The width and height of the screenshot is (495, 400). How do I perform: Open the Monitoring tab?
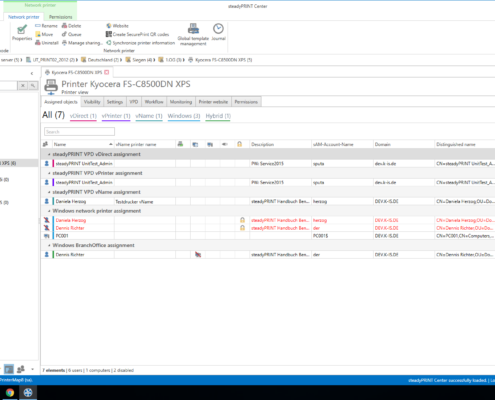coord(181,102)
